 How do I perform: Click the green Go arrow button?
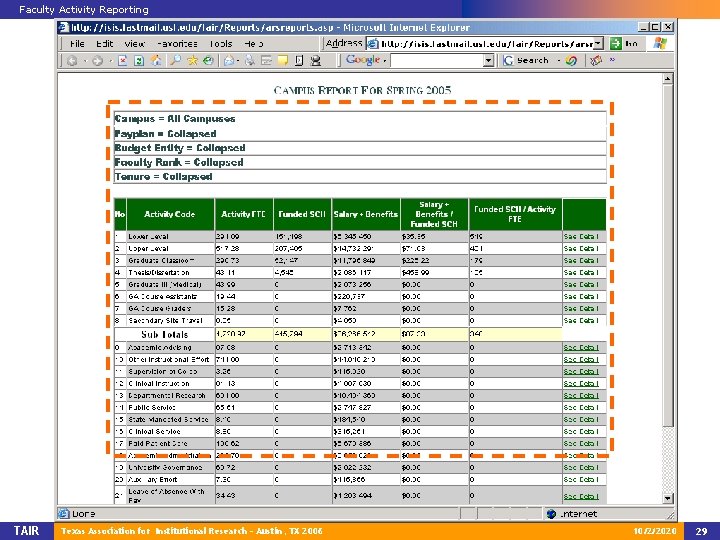pyautogui.click(x=615, y=44)
